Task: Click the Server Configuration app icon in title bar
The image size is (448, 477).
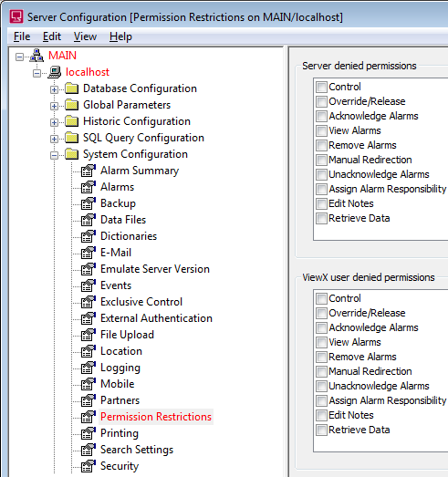Action: point(16,16)
